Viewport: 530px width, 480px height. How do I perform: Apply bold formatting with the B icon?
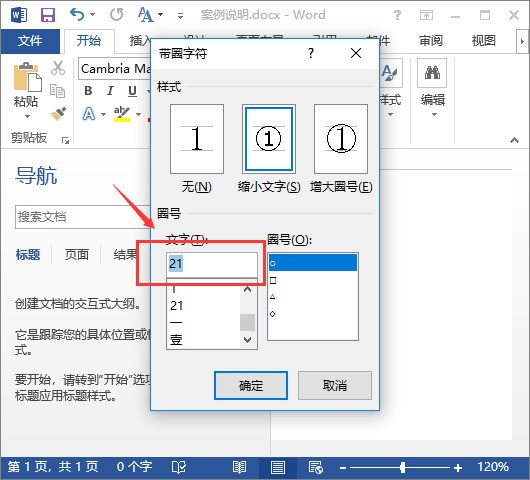(88, 91)
